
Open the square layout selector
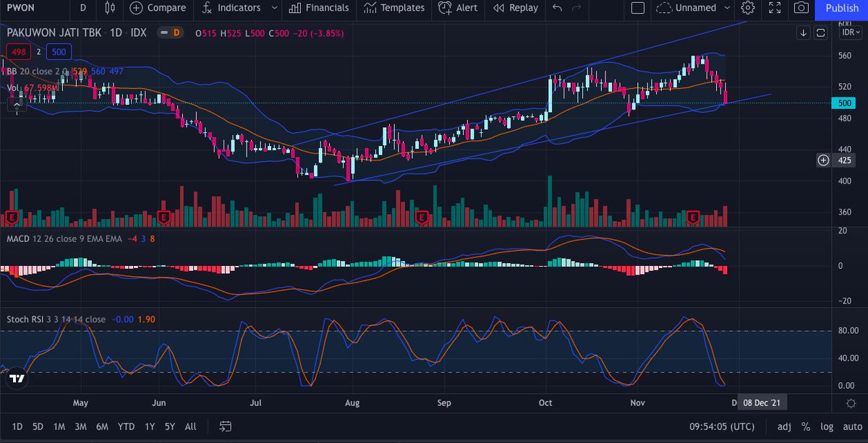point(637,8)
